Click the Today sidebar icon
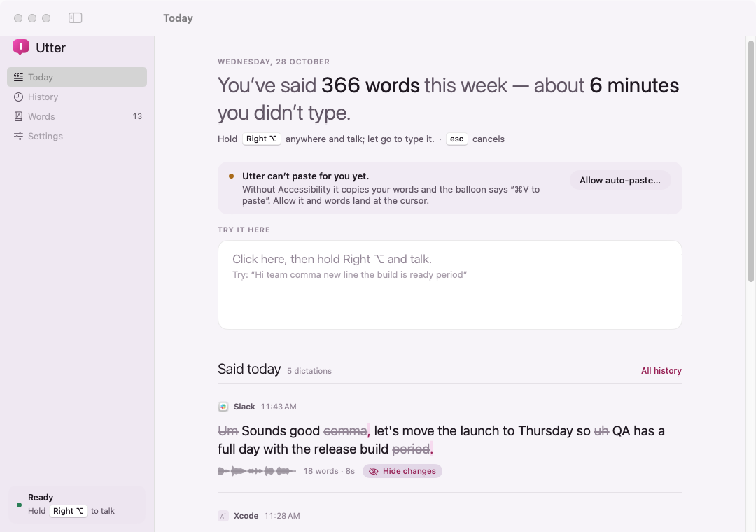This screenshot has width=756, height=532. tap(18, 77)
